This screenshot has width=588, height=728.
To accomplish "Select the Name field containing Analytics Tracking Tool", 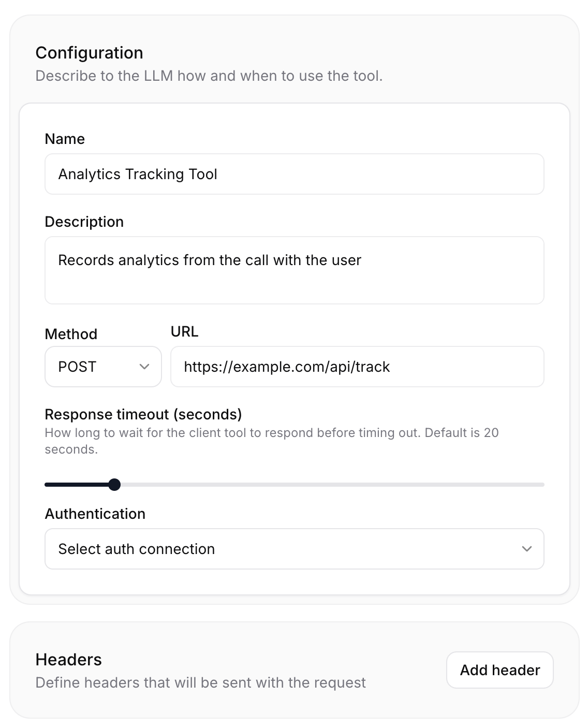I will 294,174.
